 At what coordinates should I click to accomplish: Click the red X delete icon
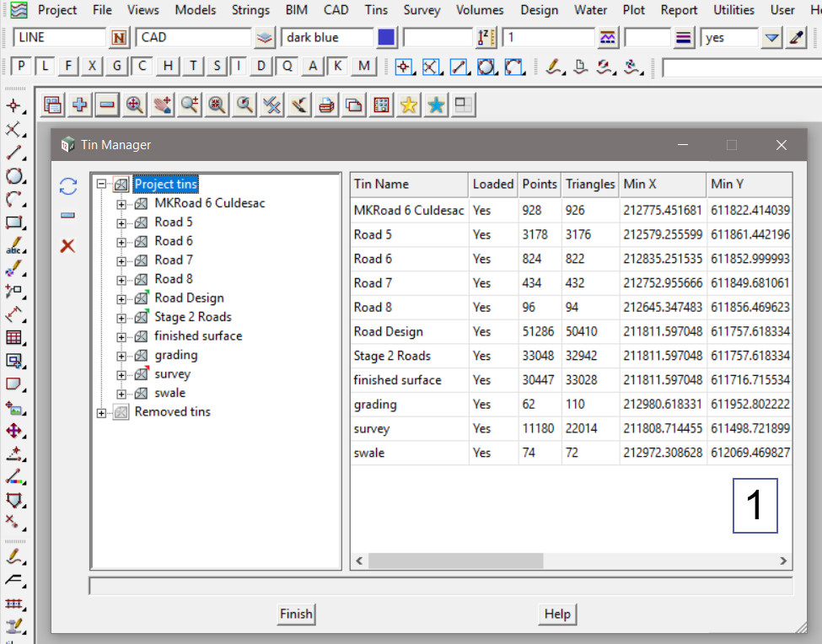click(x=68, y=245)
